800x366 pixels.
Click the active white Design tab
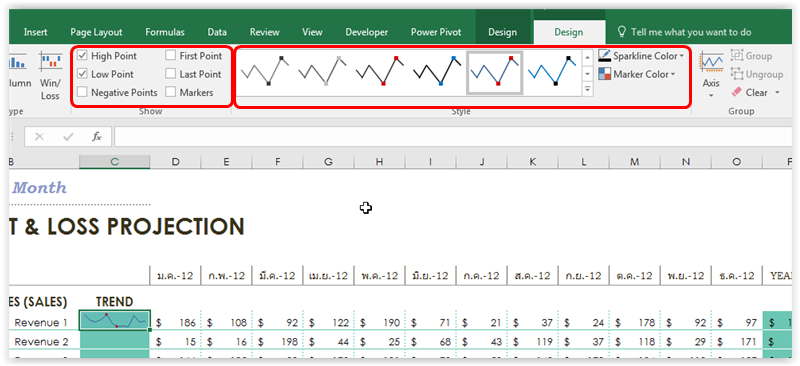point(569,32)
